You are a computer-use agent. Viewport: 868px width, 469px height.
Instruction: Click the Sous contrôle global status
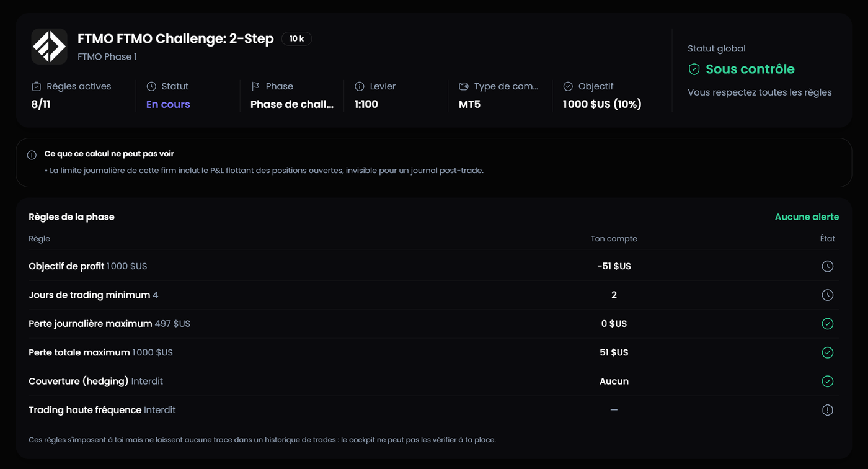point(750,69)
